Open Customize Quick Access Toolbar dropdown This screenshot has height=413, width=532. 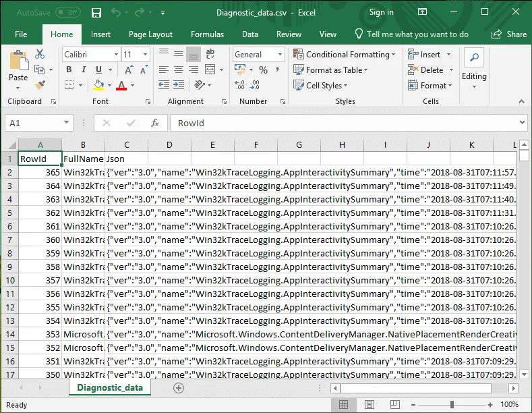(163, 13)
